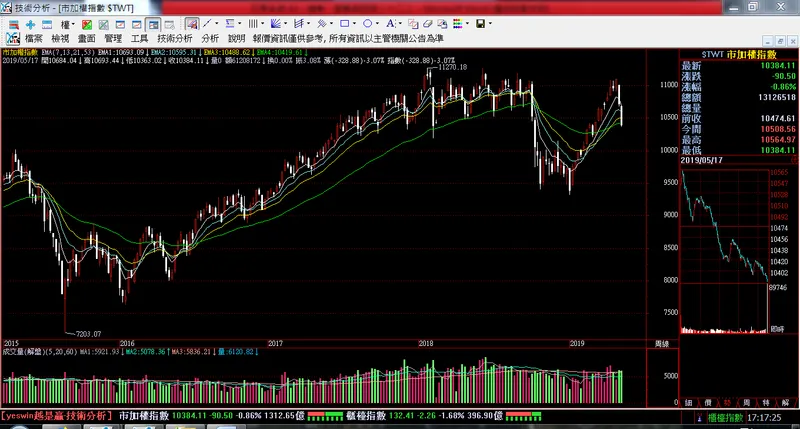Click the blue crosshair cursor tool icon
The height and width of the screenshot is (429, 800).
pyautogui.click(x=30, y=23)
